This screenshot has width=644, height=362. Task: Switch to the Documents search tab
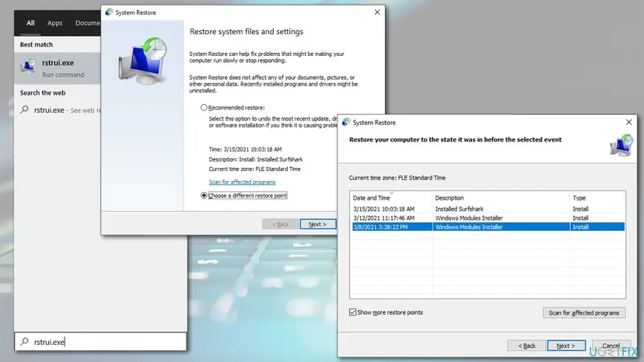point(87,23)
